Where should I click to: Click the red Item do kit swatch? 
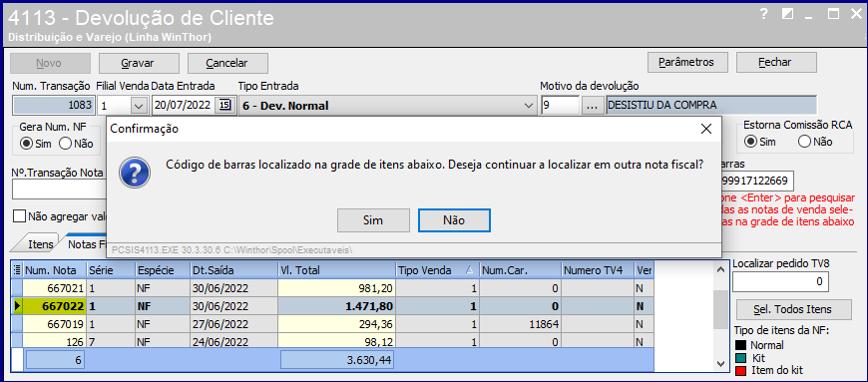(740, 370)
